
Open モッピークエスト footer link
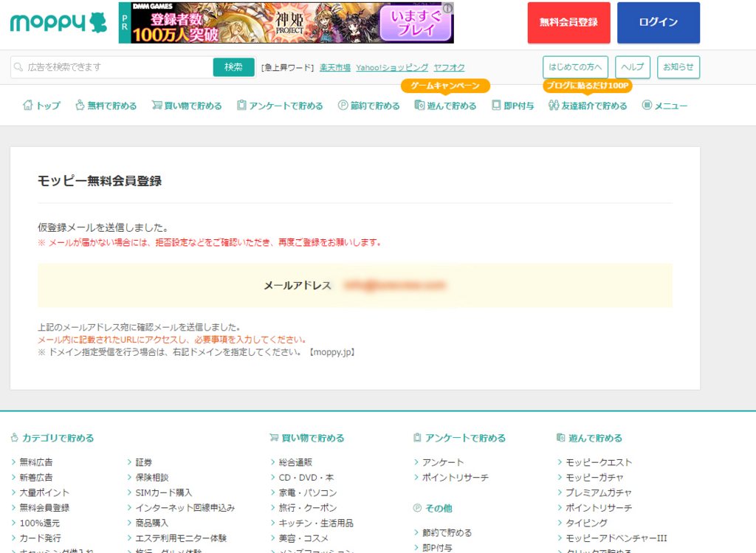tap(599, 462)
